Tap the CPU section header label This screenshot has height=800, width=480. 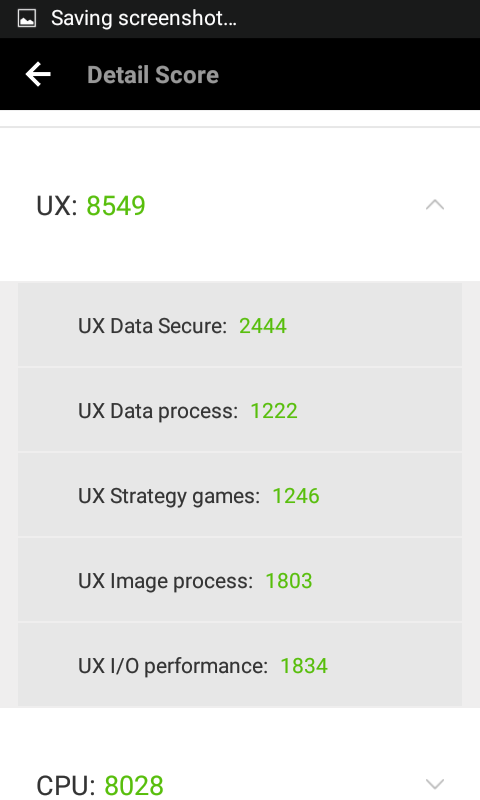click(66, 785)
